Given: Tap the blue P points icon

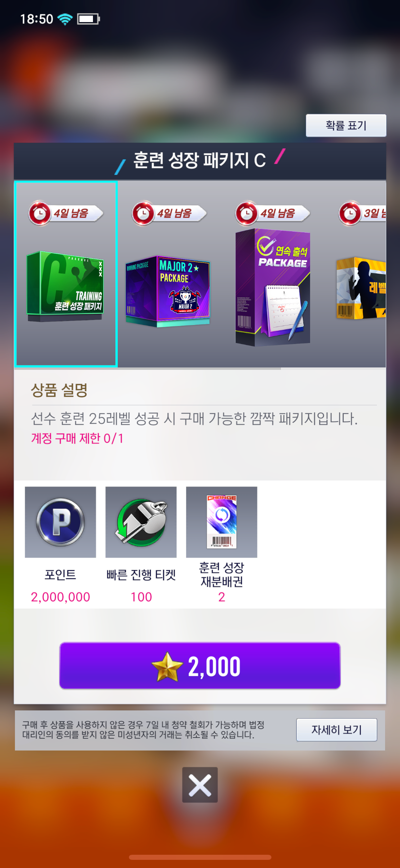Looking at the screenshot, I should 60,522.
